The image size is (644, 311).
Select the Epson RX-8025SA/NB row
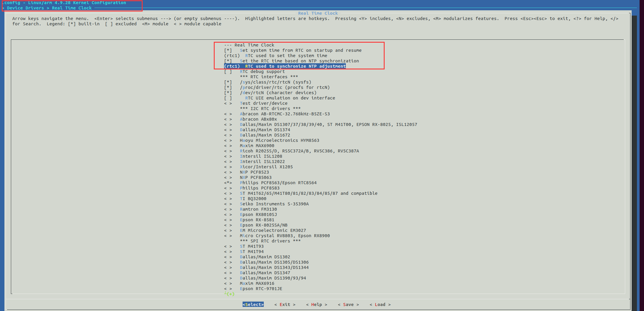[x=256, y=225]
